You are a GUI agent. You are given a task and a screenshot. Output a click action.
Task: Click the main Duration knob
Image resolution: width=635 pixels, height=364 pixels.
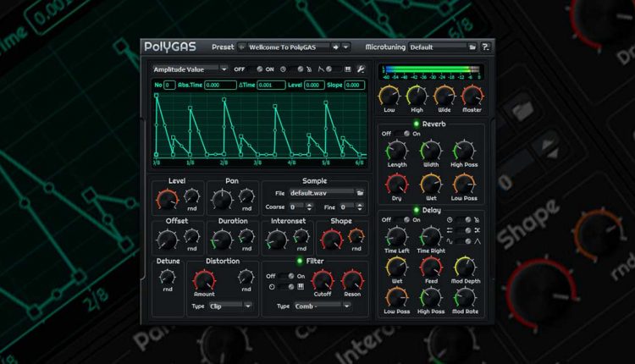coord(222,239)
